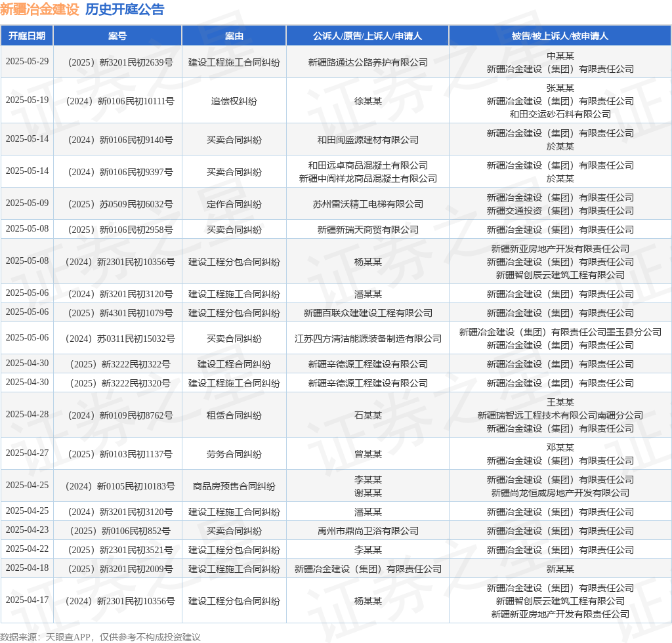Click plaintiff 和田远卓商品混凝土有限公司
The width and height of the screenshot is (672, 643).
click(367, 165)
